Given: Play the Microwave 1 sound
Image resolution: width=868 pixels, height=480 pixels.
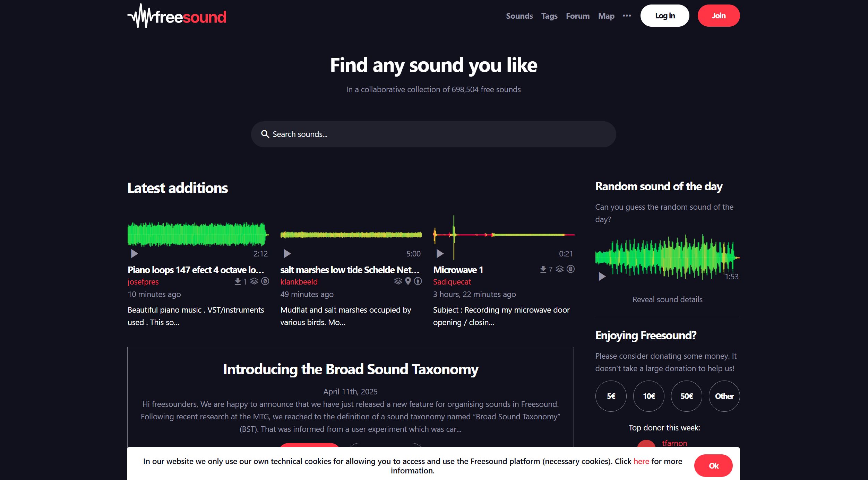Looking at the screenshot, I should [440, 254].
